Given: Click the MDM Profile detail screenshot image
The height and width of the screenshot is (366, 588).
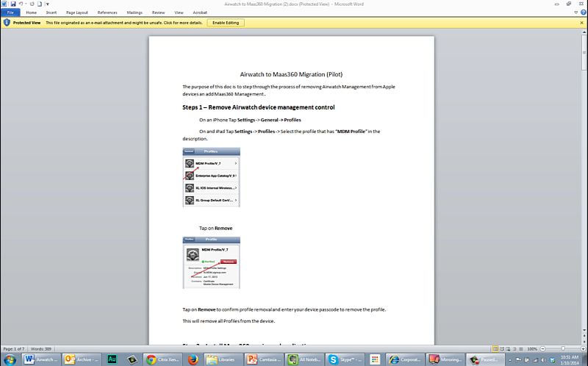Looking at the screenshot, I should point(211,263).
